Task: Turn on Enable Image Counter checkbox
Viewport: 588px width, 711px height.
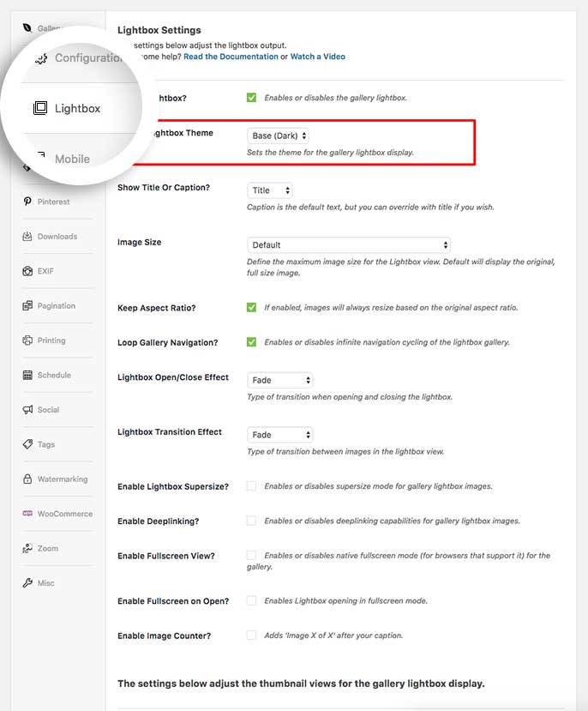Action: click(x=251, y=636)
